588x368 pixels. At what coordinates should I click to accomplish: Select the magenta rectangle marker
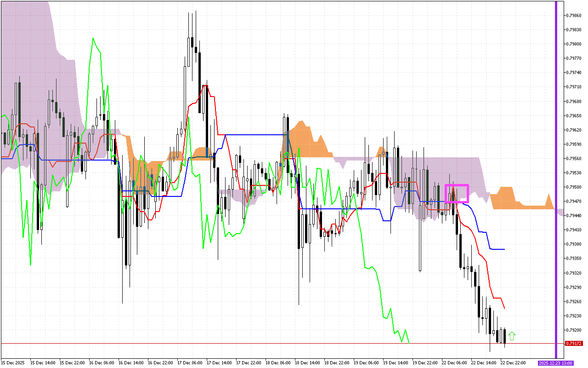[457, 194]
